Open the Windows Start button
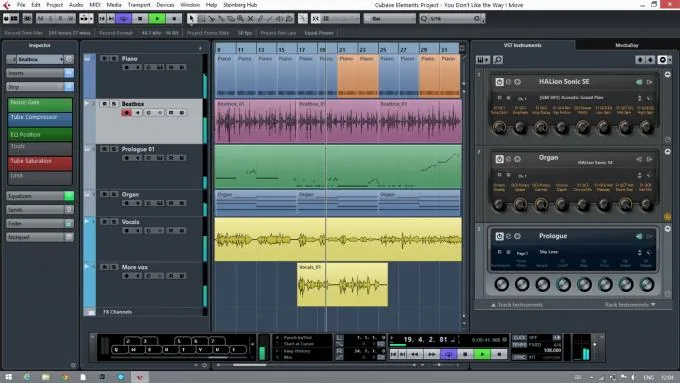The width and height of the screenshot is (680, 383). [x=8, y=377]
